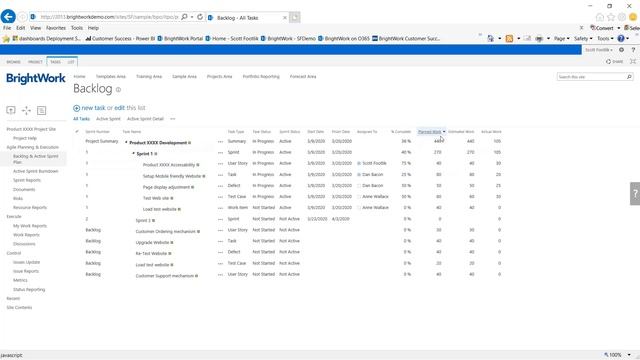Image resolution: width=640 pixels, height=360 pixels.
Task: Open the File menu
Action: pyautogui.click(x=7, y=28)
